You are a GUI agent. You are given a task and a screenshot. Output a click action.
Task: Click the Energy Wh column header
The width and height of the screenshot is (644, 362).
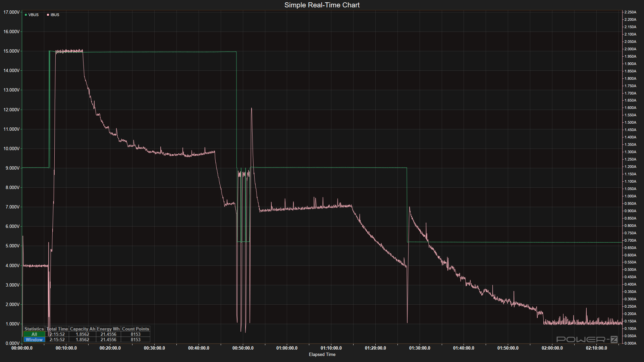pos(108,329)
